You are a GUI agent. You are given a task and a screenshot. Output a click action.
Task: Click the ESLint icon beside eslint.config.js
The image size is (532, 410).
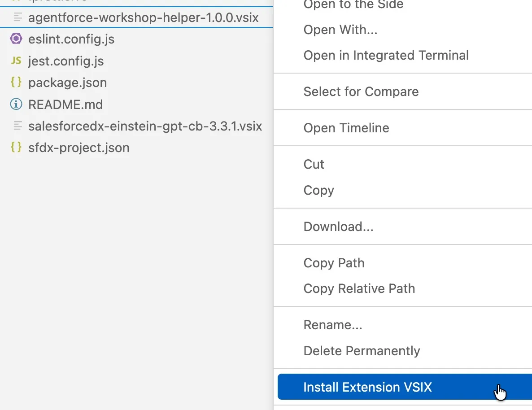coord(16,39)
